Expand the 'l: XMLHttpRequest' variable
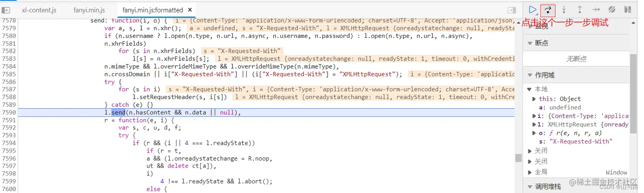 point(534,124)
